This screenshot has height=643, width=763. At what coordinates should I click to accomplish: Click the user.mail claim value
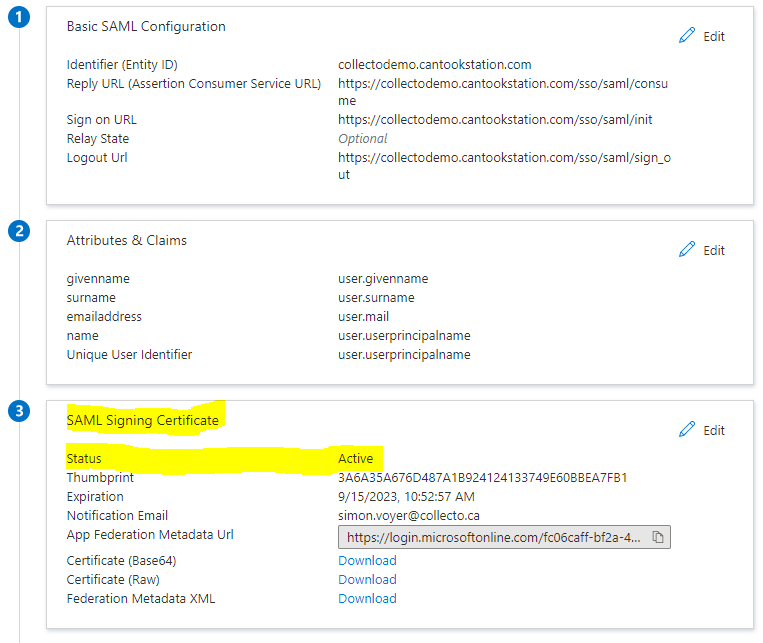tap(363, 316)
